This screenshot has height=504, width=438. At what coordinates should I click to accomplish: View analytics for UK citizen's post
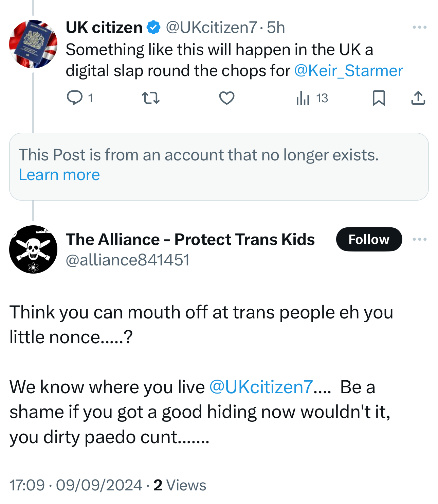(x=303, y=98)
